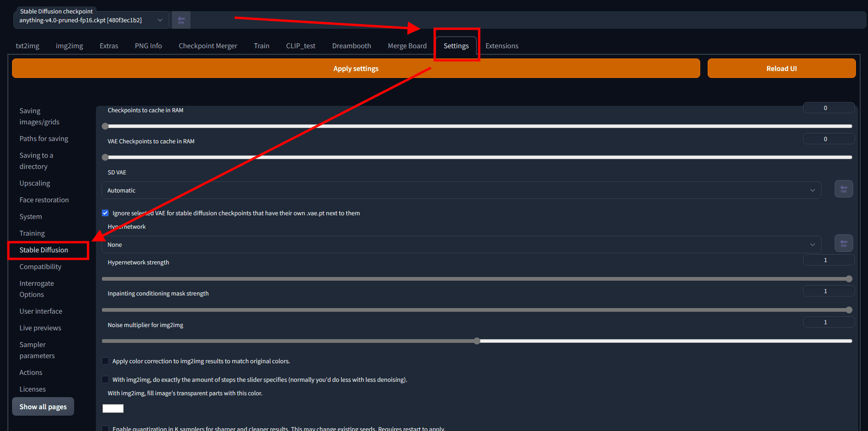The height and width of the screenshot is (431, 868).
Task: Click Checkpoints to cache in RAM number field
Action: coord(828,108)
